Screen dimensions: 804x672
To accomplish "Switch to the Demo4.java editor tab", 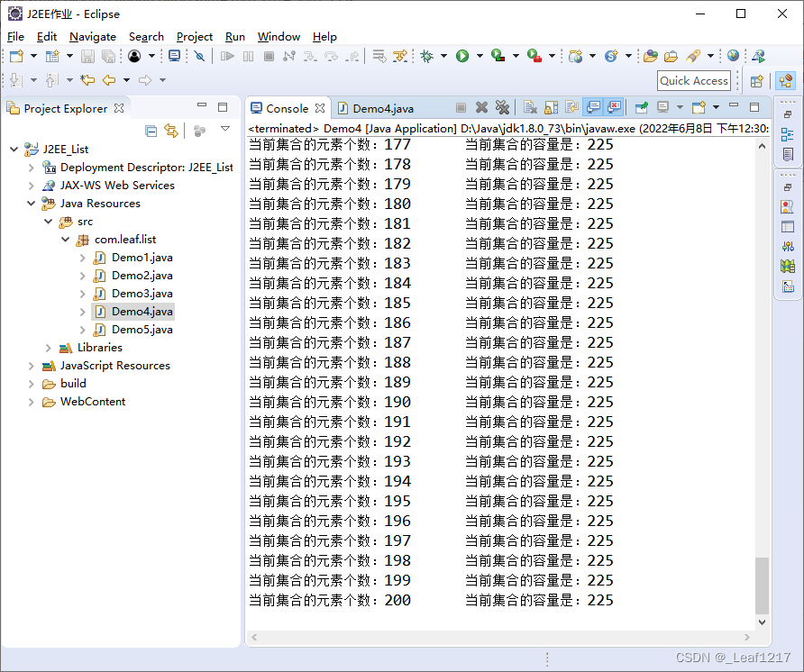I will click(382, 108).
